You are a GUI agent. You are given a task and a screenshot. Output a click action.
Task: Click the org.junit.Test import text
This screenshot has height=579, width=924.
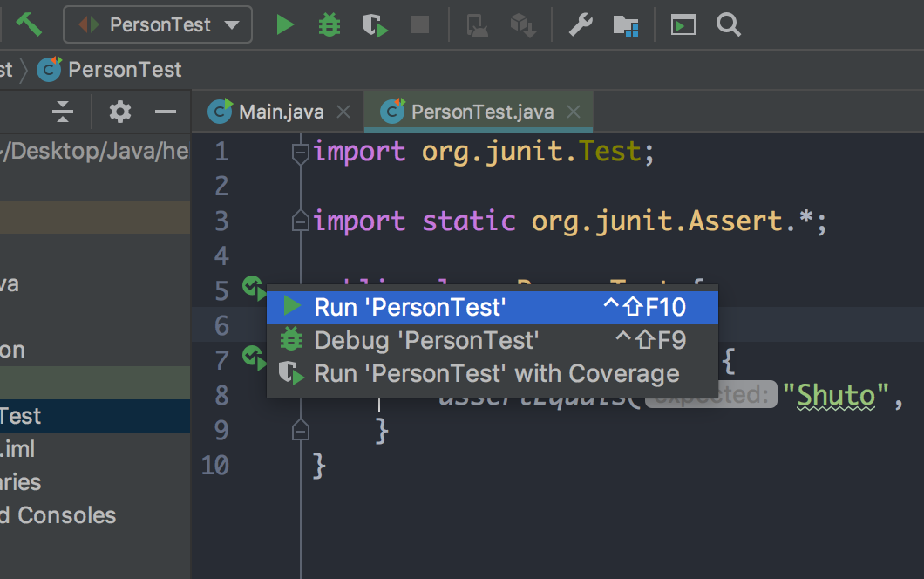tap(531, 152)
